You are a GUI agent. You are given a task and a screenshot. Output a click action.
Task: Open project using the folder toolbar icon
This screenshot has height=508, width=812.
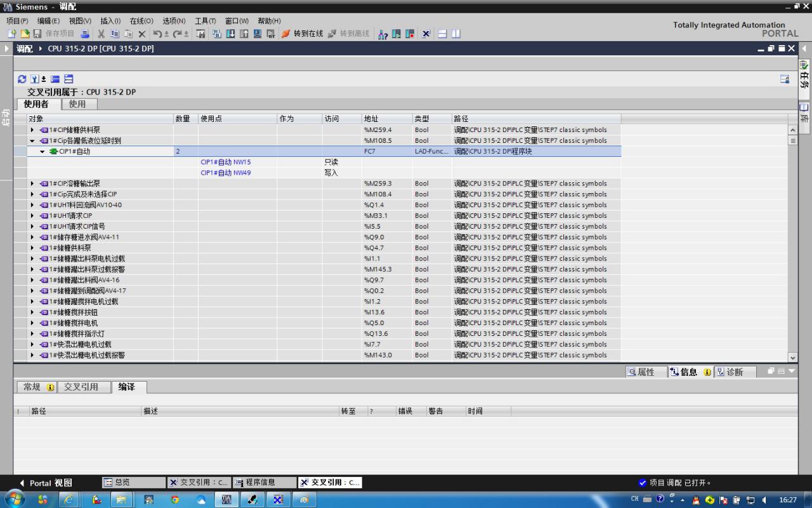point(25,34)
